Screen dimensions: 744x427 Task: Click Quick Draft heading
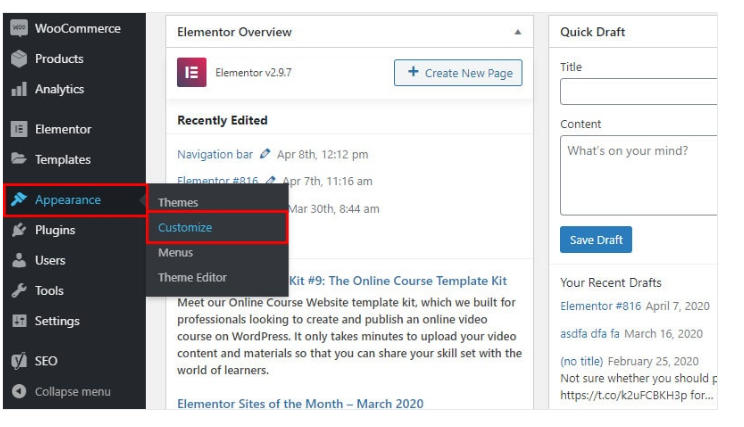click(592, 32)
